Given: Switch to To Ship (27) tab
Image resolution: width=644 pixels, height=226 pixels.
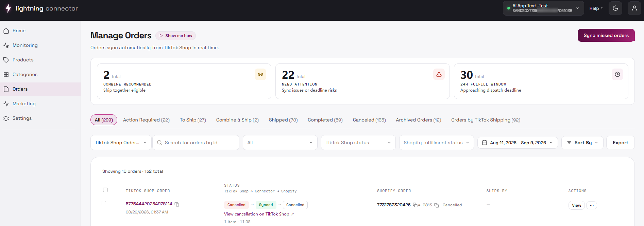Looking at the screenshot, I should point(193,120).
